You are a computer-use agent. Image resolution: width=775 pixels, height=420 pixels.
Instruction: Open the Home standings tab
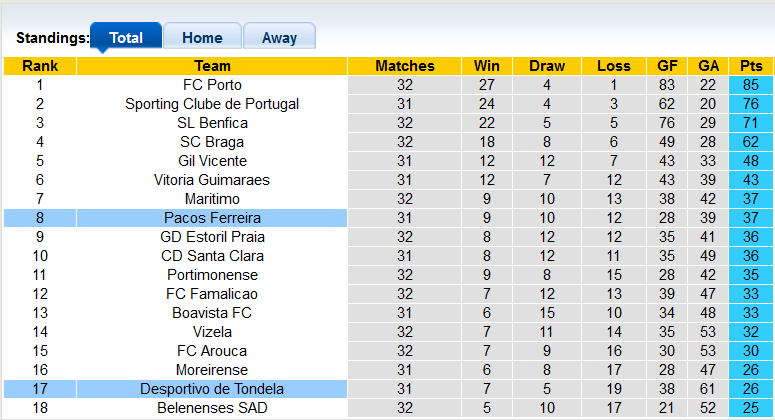(202, 38)
